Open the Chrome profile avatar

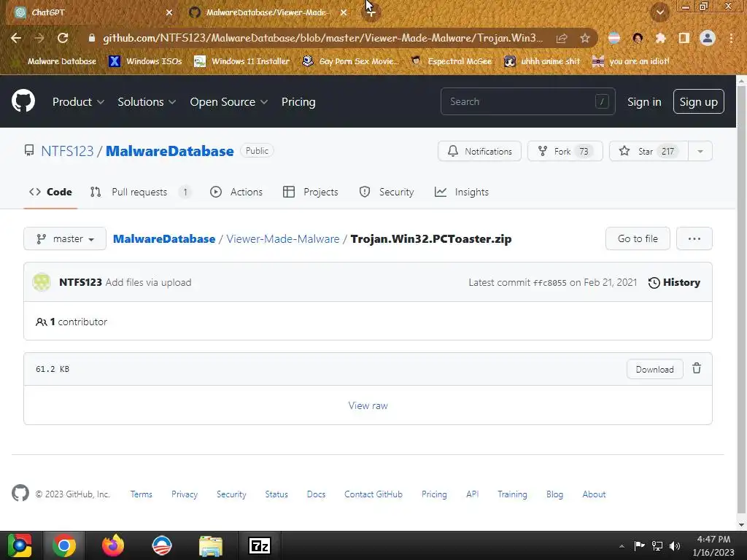pyautogui.click(x=708, y=38)
